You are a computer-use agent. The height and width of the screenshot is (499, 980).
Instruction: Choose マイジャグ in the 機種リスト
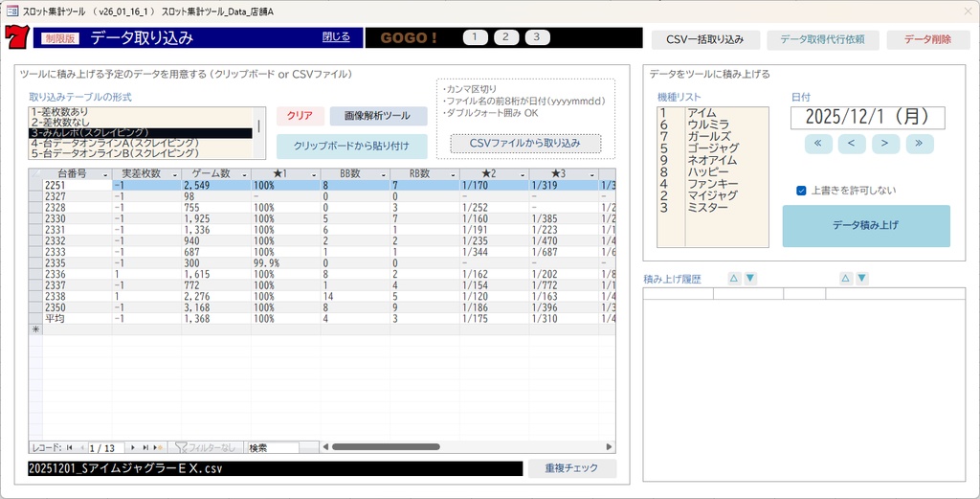tap(712, 195)
